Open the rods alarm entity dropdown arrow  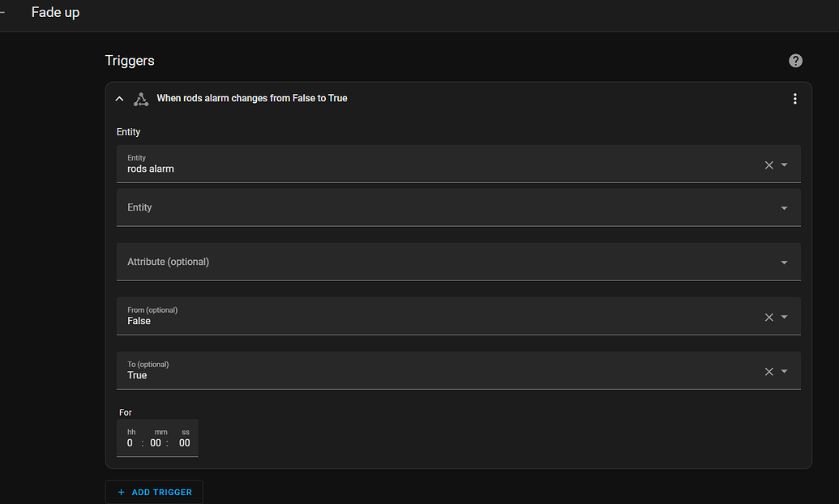(784, 165)
